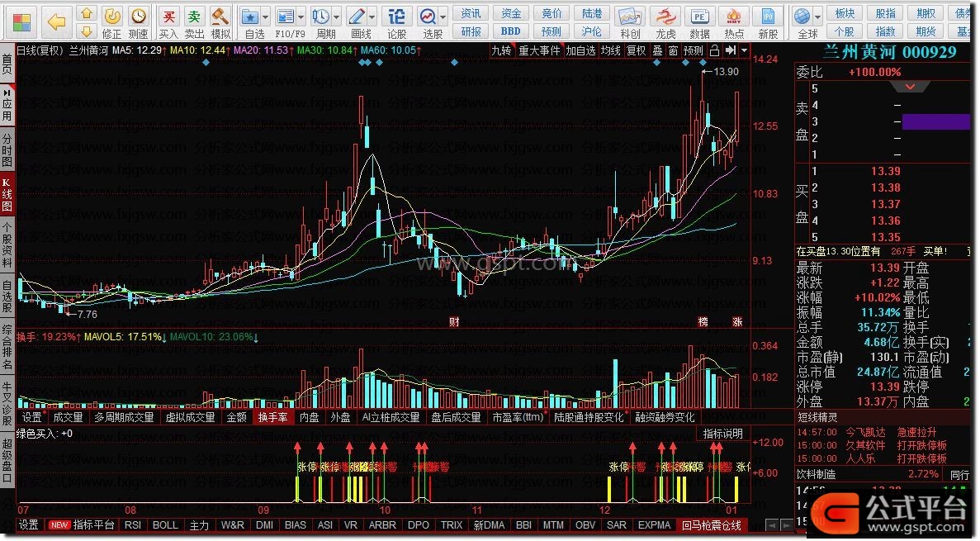Go back with the yellow left arrow

pyautogui.click(x=57, y=22)
